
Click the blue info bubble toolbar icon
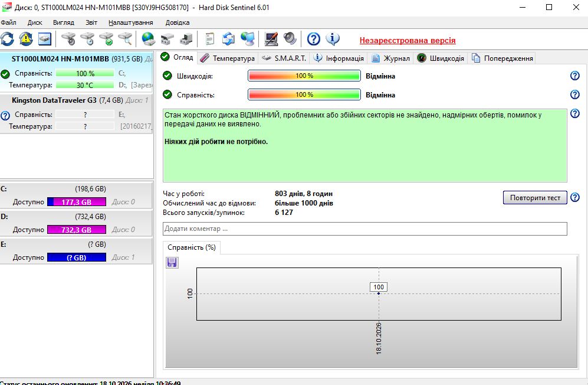point(333,39)
